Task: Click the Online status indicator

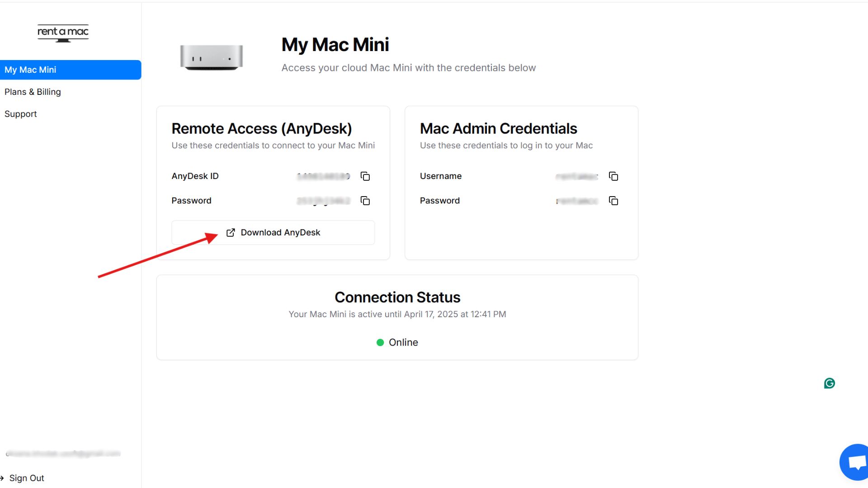Action: click(x=397, y=343)
